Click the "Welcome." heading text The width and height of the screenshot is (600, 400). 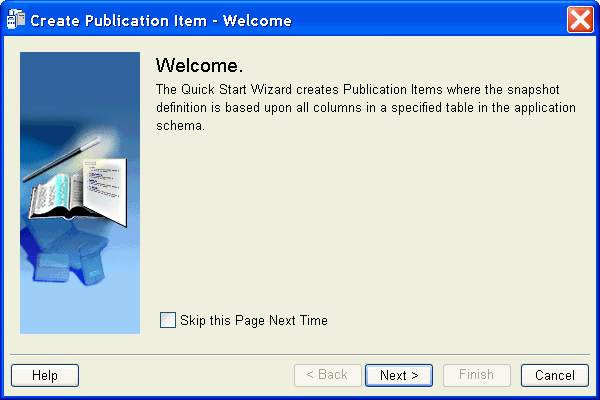(x=199, y=65)
